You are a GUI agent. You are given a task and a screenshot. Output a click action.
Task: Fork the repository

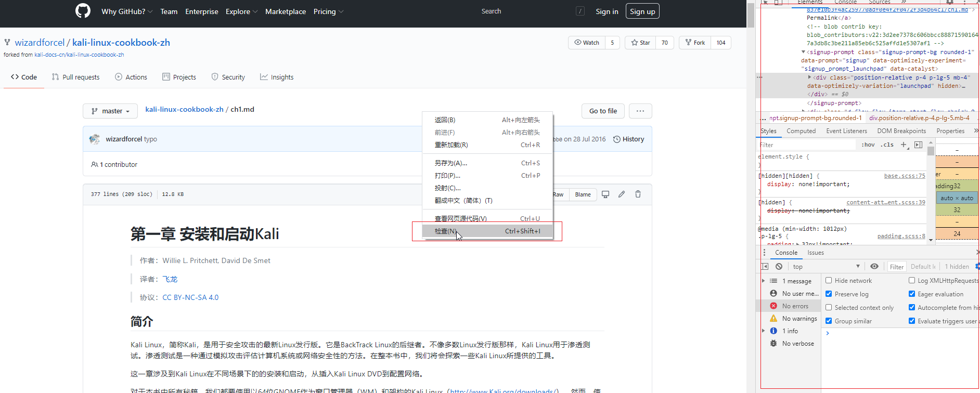(x=695, y=43)
